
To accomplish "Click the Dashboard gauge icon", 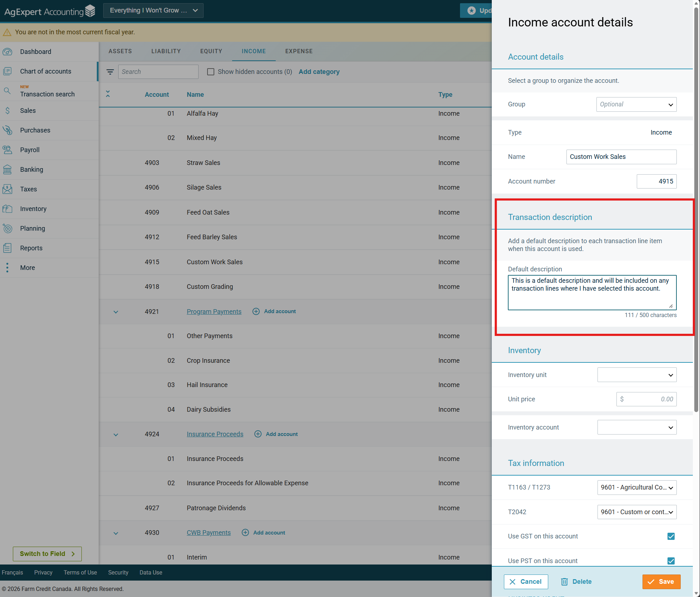I will click(7, 52).
